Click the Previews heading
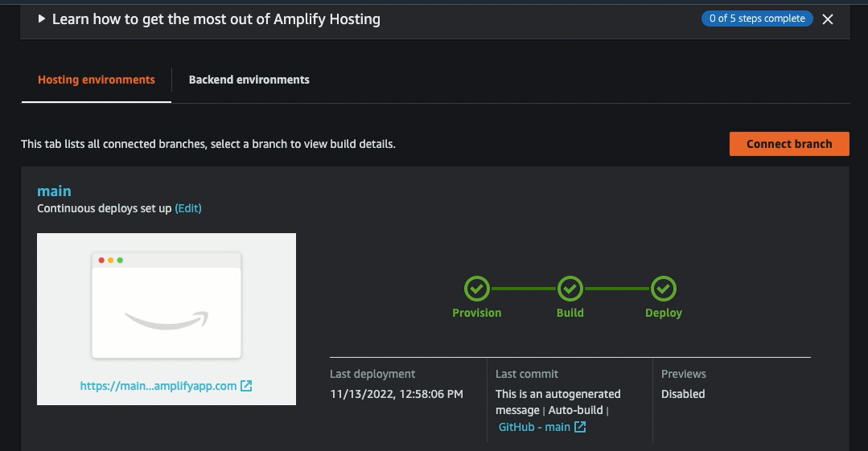The width and height of the screenshot is (868, 451). [684, 374]
